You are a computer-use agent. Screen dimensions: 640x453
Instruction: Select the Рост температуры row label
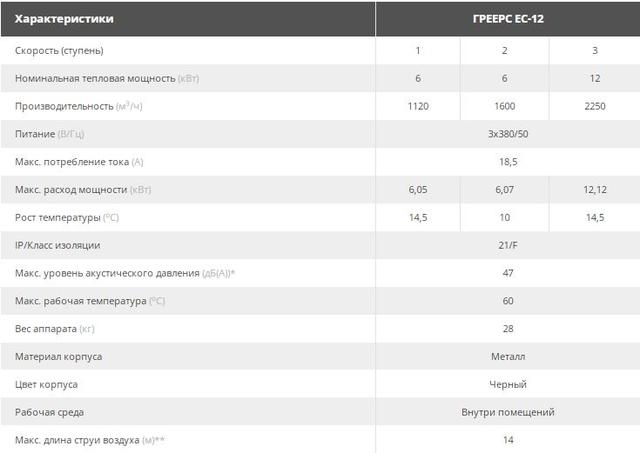tap(67, 218)
